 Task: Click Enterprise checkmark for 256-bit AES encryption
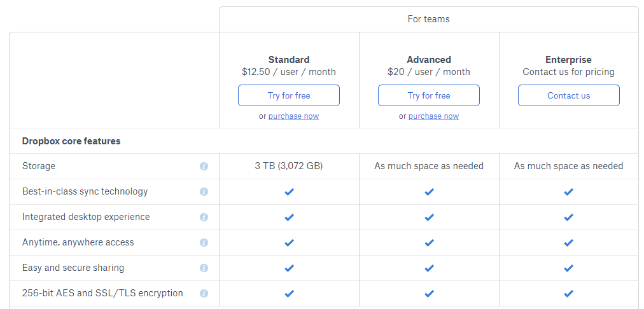click(x=568, y=293)
